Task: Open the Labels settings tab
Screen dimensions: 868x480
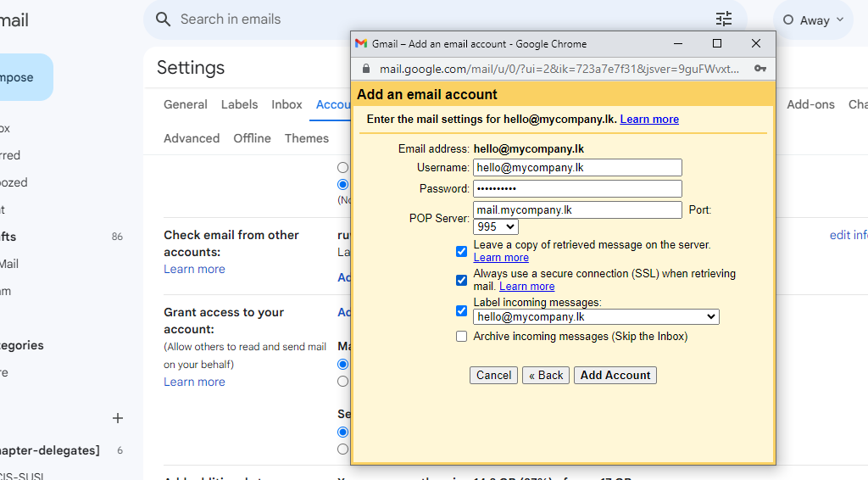Action: pos(239,104)
